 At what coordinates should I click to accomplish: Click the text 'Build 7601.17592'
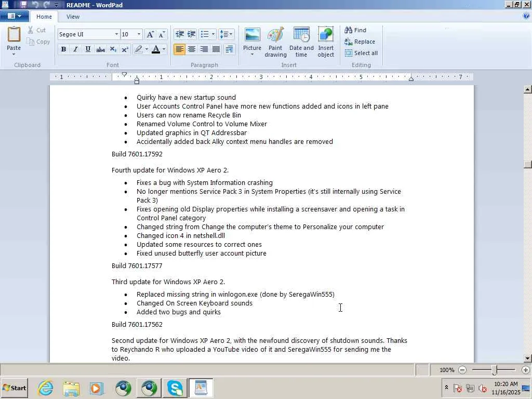[x=137, y=154]
